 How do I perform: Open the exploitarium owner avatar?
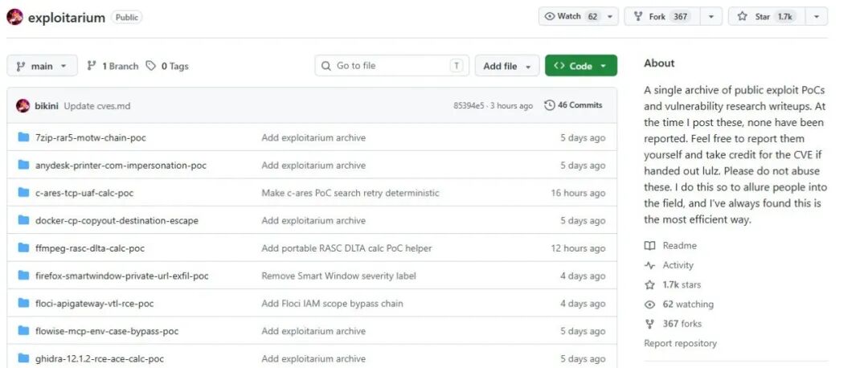click(x=14, y=17)
